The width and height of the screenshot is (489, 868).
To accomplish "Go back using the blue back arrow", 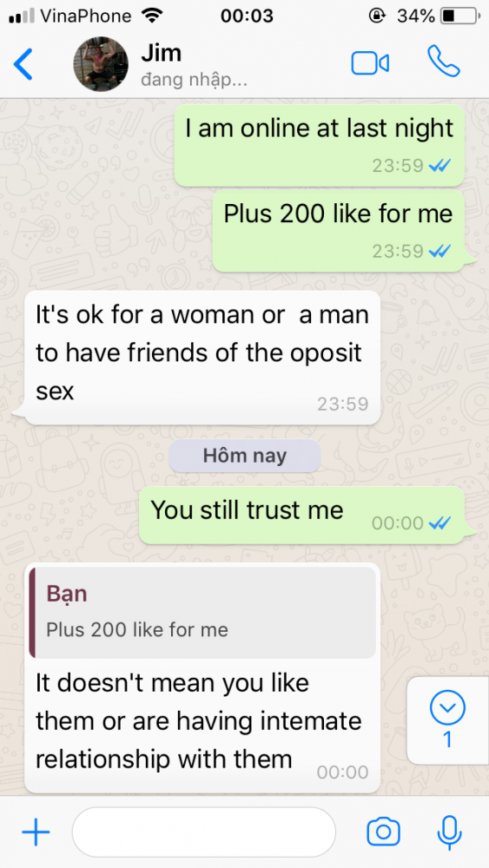I will (23, 64).
